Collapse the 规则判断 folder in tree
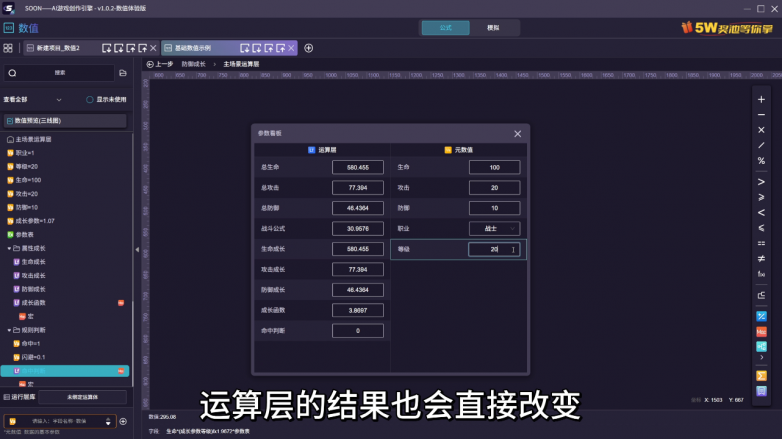The width and height of the screenshot is (782, 439). pyautogui.click(x=9, y=329)
